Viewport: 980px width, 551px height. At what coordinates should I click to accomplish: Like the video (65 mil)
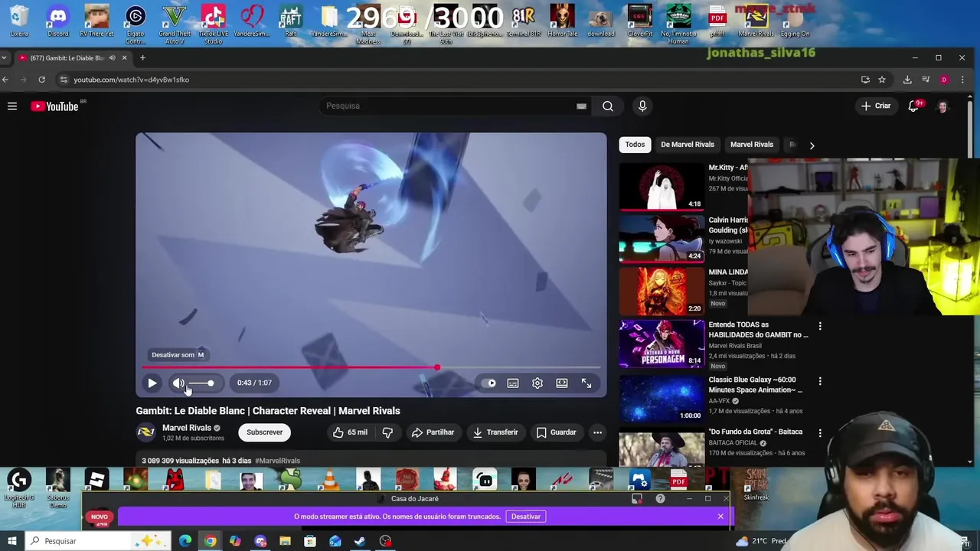pyautogui.click(x=350, y=432)
